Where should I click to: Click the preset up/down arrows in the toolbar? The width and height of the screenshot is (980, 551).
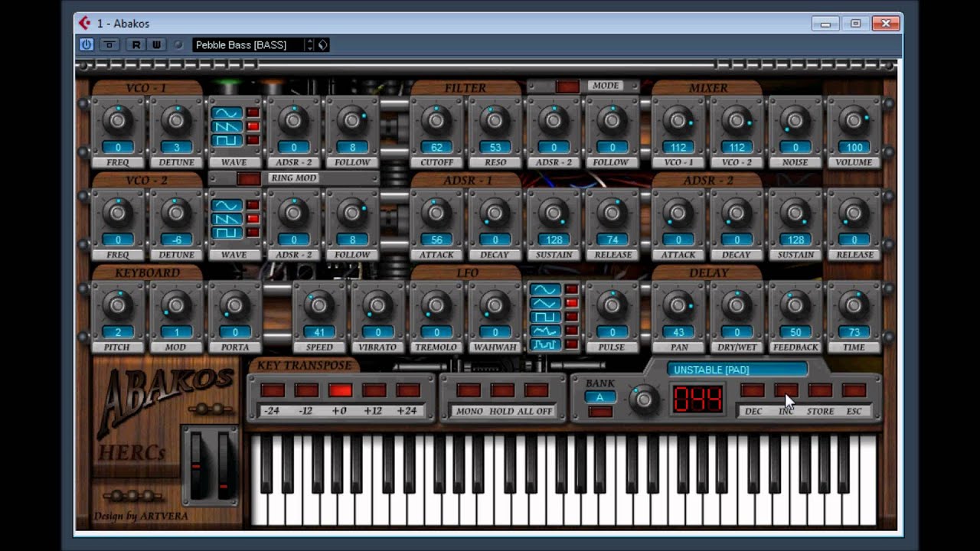(310, 45)
